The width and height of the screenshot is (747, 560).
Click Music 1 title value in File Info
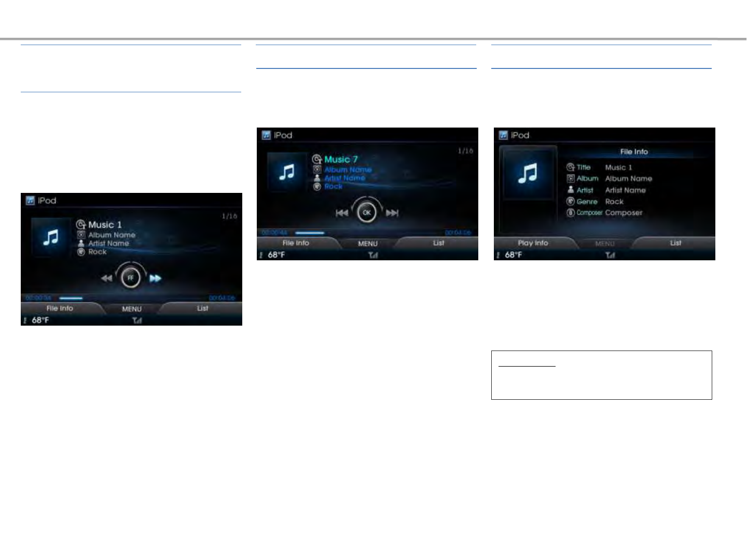pos(619,167)
